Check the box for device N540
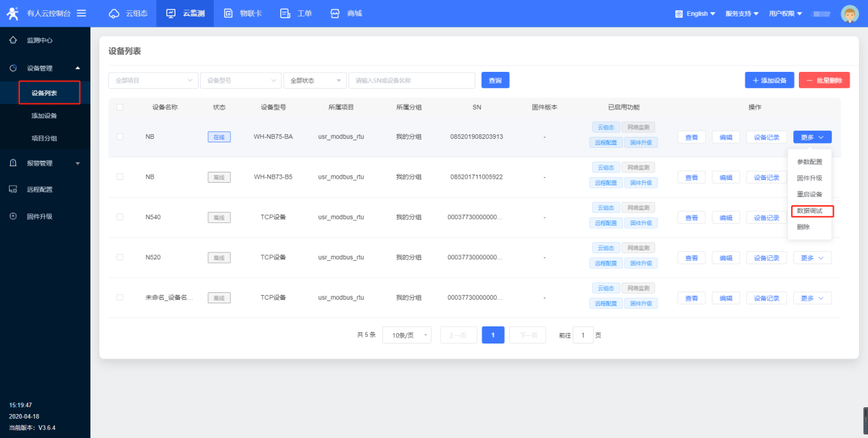 [120, 217]
